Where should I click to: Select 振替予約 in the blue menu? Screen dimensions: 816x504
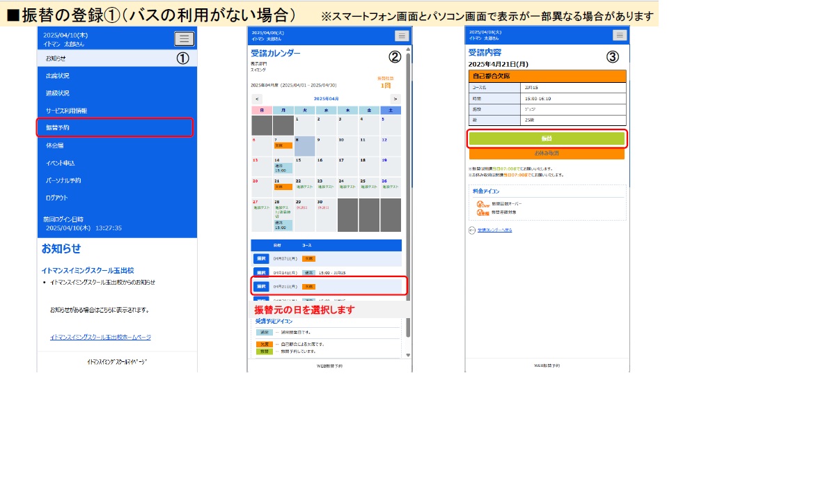(115, 128)
